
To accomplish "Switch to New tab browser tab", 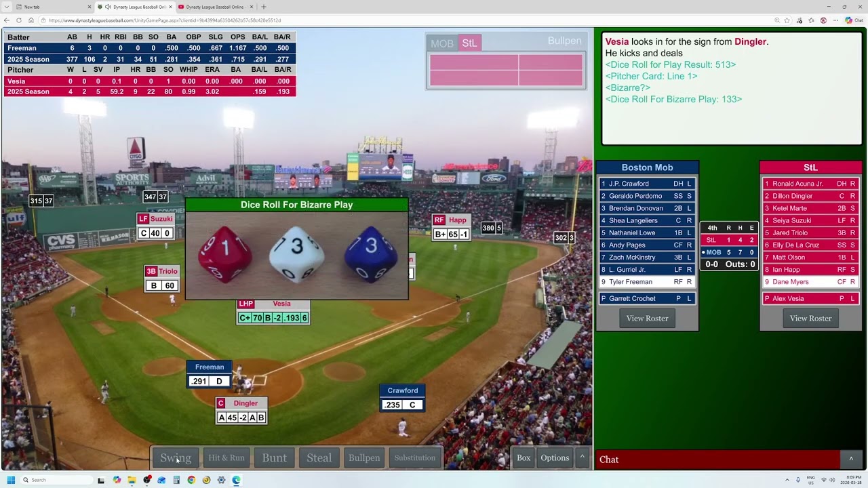I will (x=50, y=7).
